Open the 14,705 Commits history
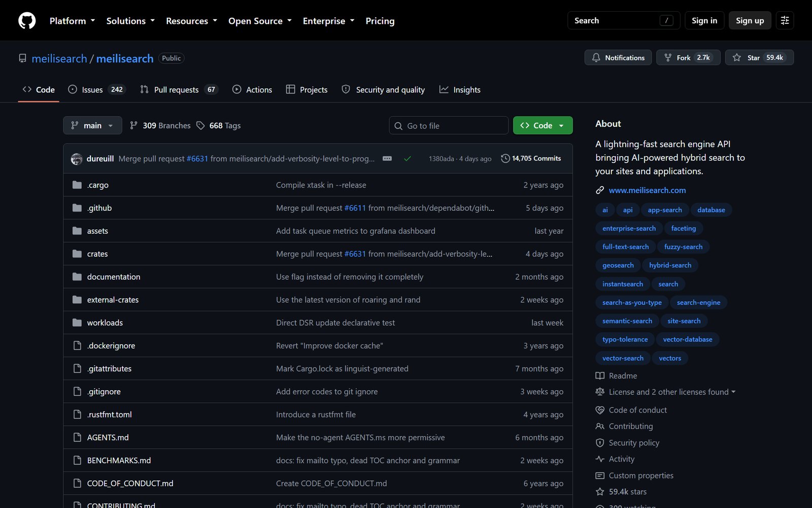This screenshot has height=508, width=812. pos(531,158)
